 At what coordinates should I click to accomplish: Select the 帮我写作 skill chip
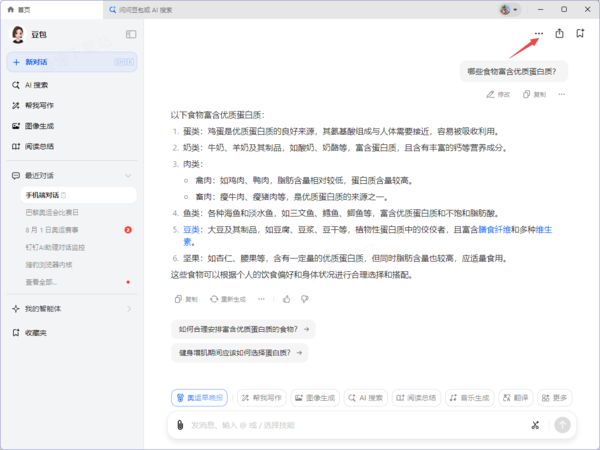(262, 398)
